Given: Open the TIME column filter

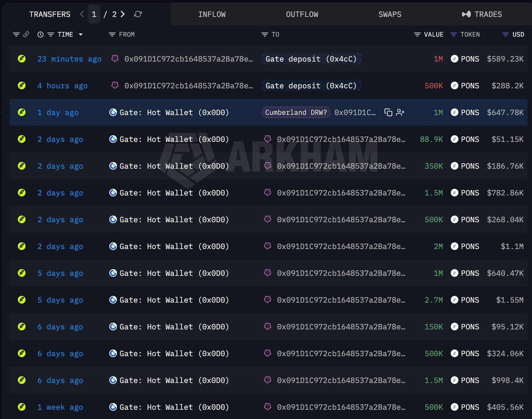Looking at the screenshot, I should (x=51, y=35).
